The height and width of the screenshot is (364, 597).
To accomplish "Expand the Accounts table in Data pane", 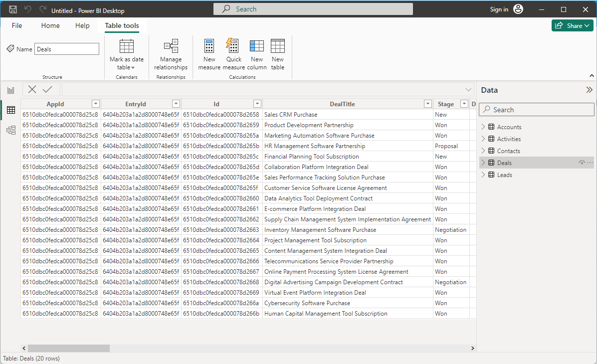I will click(483, 127).
